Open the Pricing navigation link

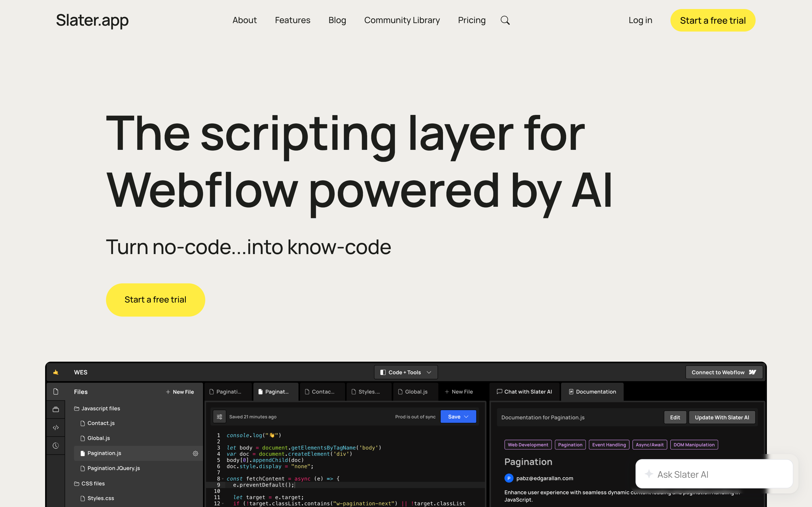(x=471, y=21)
